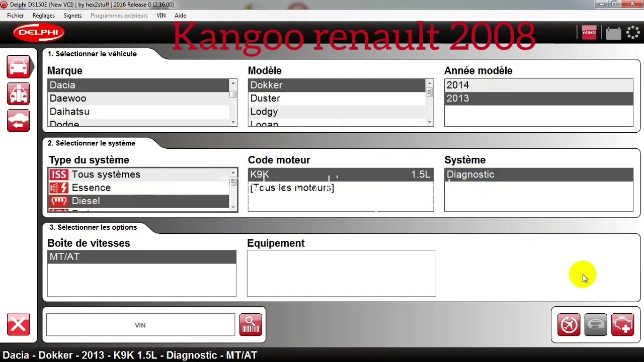Select Tous systèmes system type
The width and height of the screenshot is (644, 362).
tap(139, 174)
